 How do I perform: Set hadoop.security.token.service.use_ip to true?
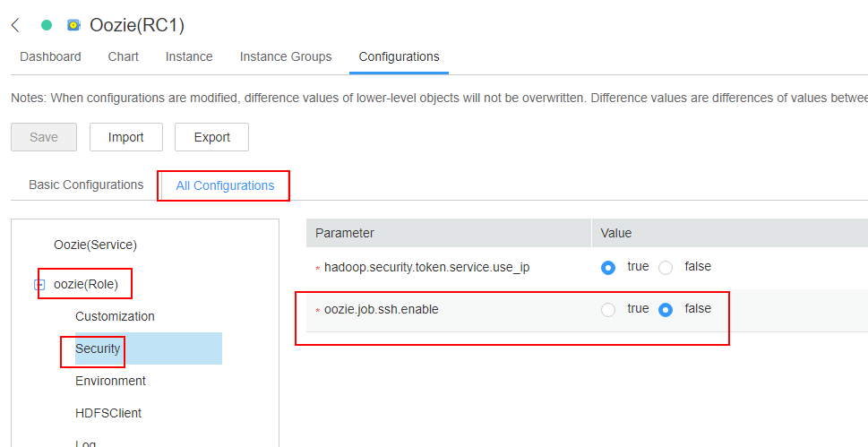608,268
